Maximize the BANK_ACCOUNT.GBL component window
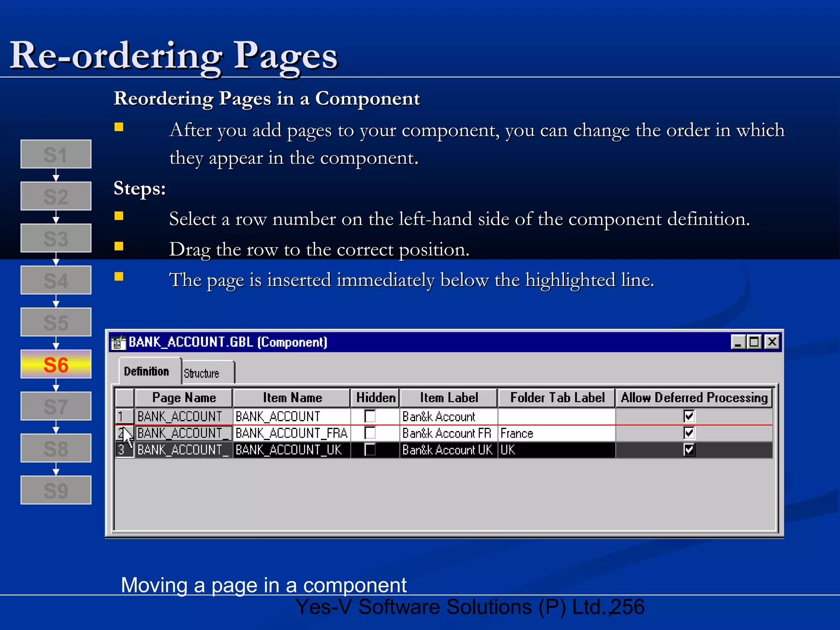 (754, 342)
